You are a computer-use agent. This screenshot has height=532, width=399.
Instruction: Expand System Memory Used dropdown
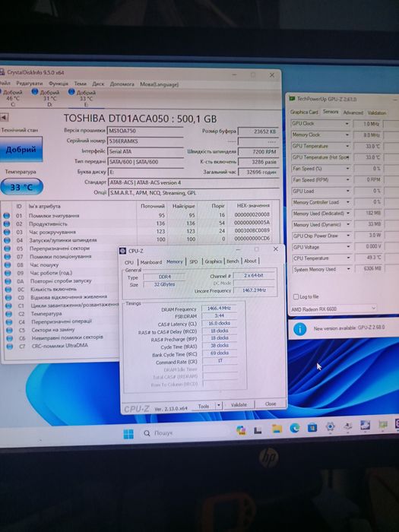(x=348, y=269)
